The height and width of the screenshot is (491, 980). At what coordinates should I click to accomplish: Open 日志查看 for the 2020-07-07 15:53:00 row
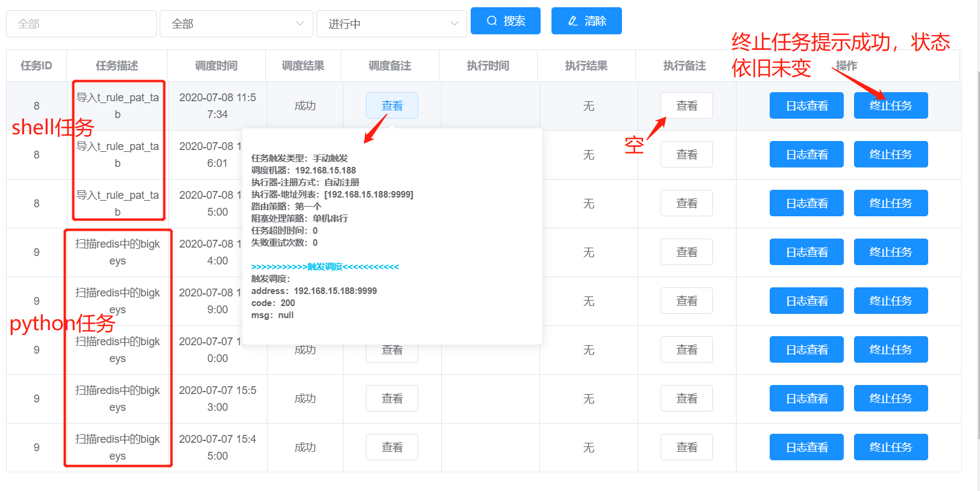click(806, 398)
